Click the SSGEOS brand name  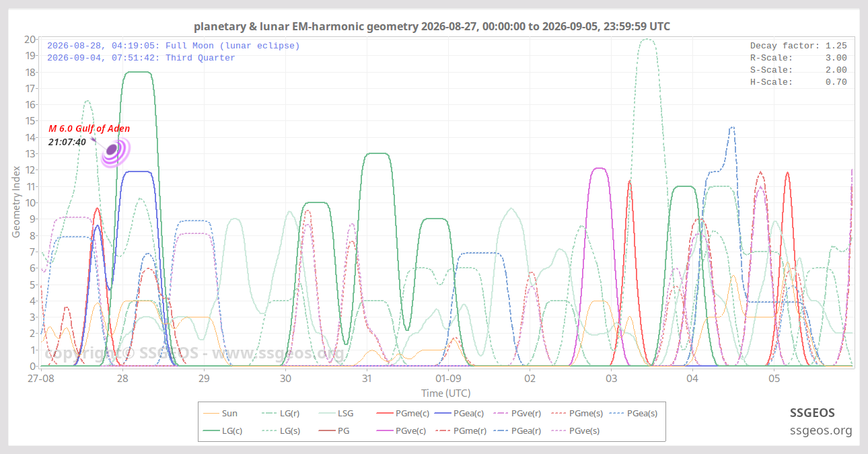[x=812, y=412]
